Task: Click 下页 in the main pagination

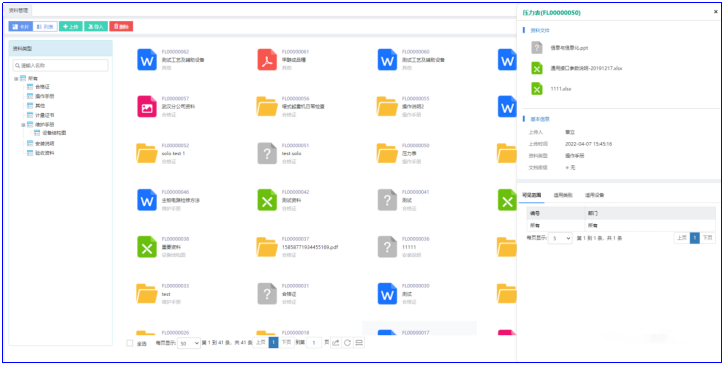Action: click(286, 342)
